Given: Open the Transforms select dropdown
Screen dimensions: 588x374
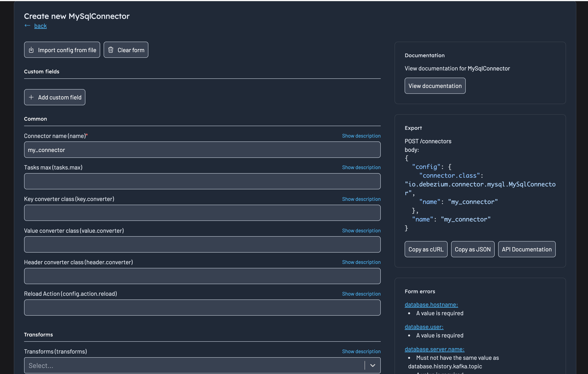Looking at the screenshot, I should tap(171, 365).
